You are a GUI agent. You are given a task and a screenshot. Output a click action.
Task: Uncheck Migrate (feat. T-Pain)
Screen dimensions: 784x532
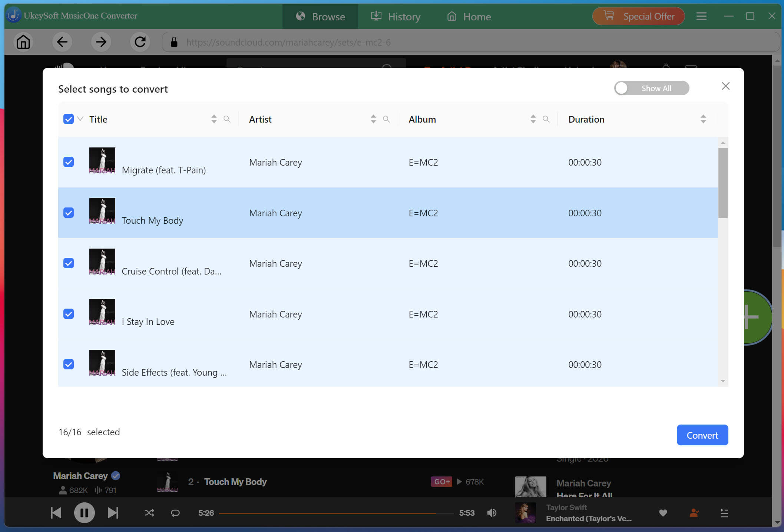coord(69,162)
